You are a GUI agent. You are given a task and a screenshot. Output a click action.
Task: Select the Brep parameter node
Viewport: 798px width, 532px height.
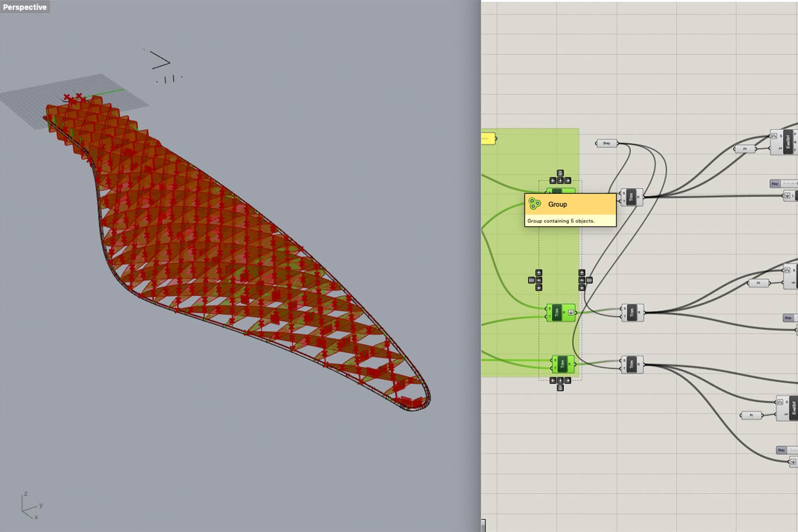tap(606, 143)
